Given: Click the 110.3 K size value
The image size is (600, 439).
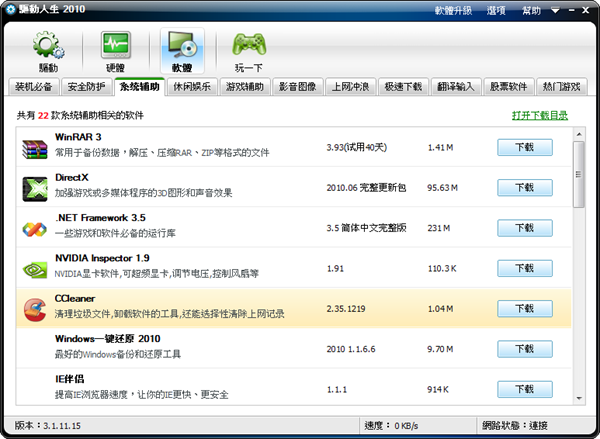Looking at the screenshot, I should pyautogui.click(x=442, y=269).
